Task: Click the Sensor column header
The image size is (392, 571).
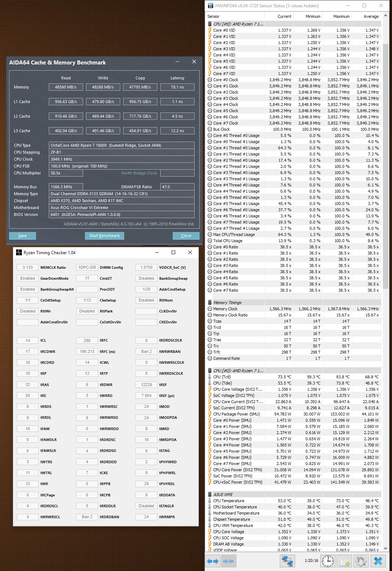Action: pos(235,16)
